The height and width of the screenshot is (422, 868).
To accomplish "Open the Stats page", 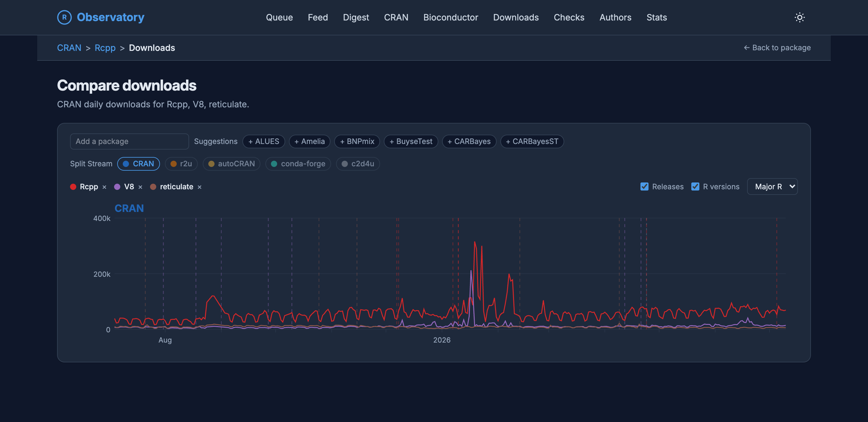I will click(x=656, y=17).
